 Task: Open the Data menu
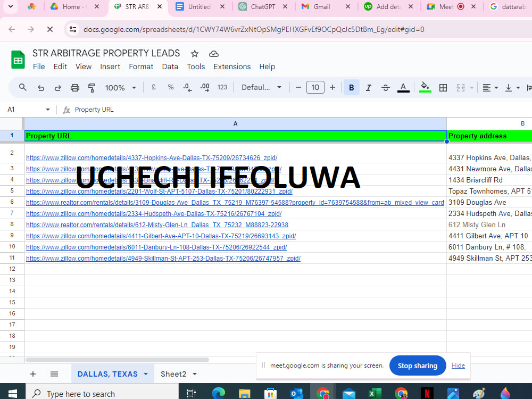[170, 66]
